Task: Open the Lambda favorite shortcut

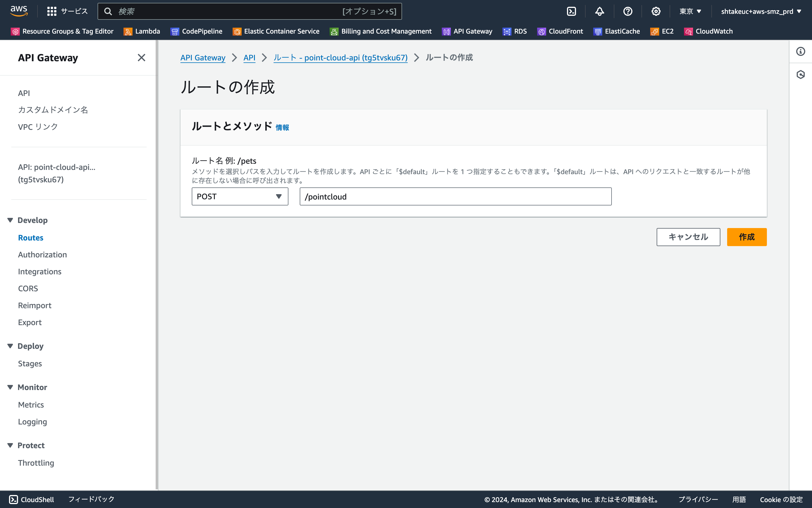Action: [x=142, y=31]
